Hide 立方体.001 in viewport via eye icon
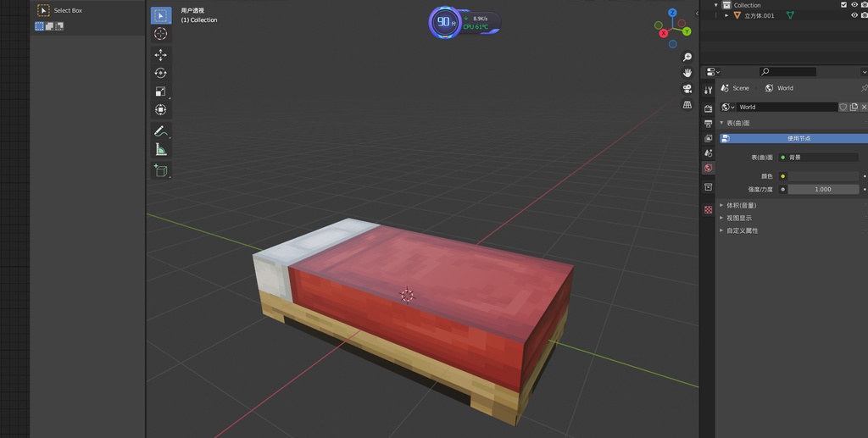This screenshot has height=438, width=868. coord(854,15)
